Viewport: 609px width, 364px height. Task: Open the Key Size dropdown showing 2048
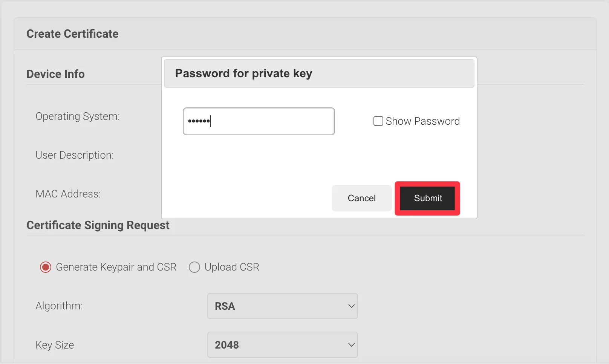[x=282, y=345]
